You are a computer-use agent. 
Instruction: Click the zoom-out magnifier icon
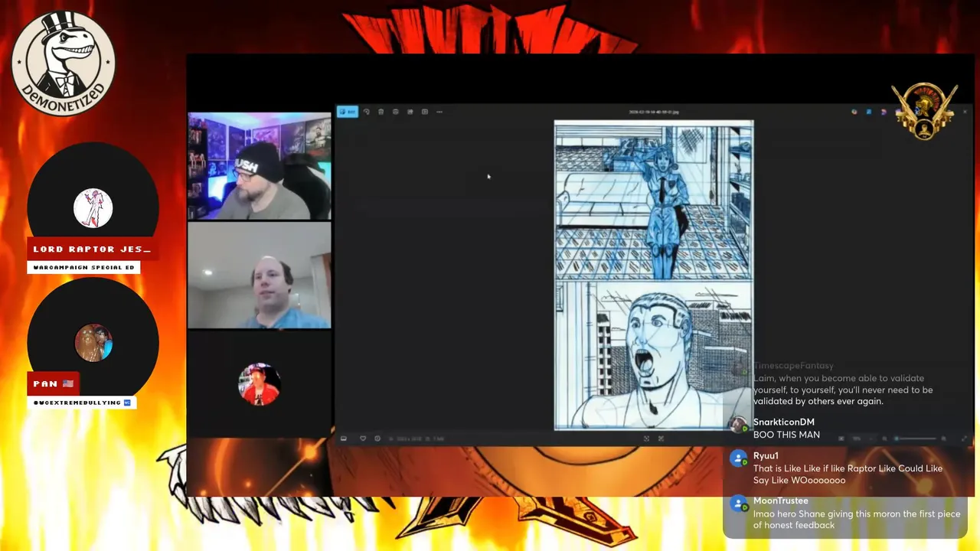(884, 439)
